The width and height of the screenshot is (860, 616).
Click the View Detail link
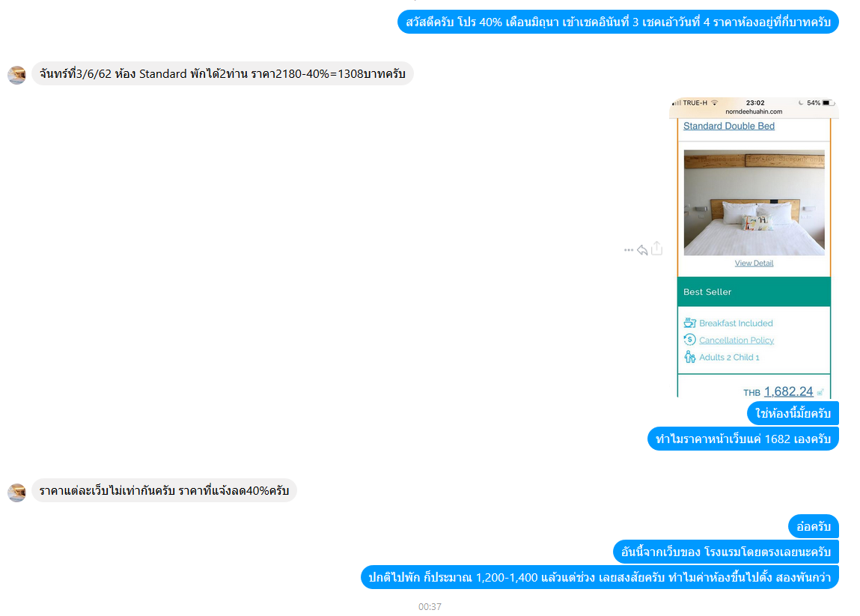coord(754,263)
